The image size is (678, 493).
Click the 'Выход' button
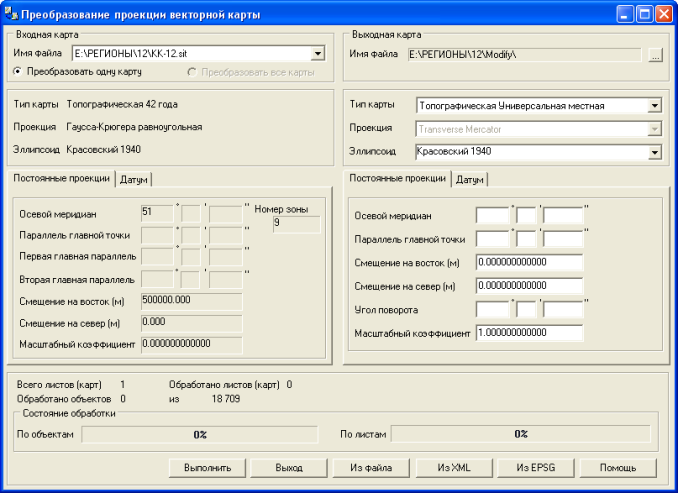[x=289, y=467]
